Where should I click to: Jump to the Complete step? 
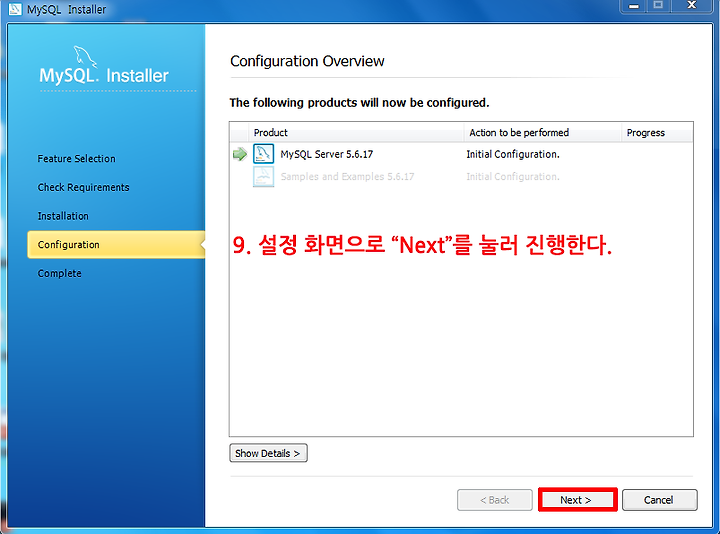[x=59, y=273]
